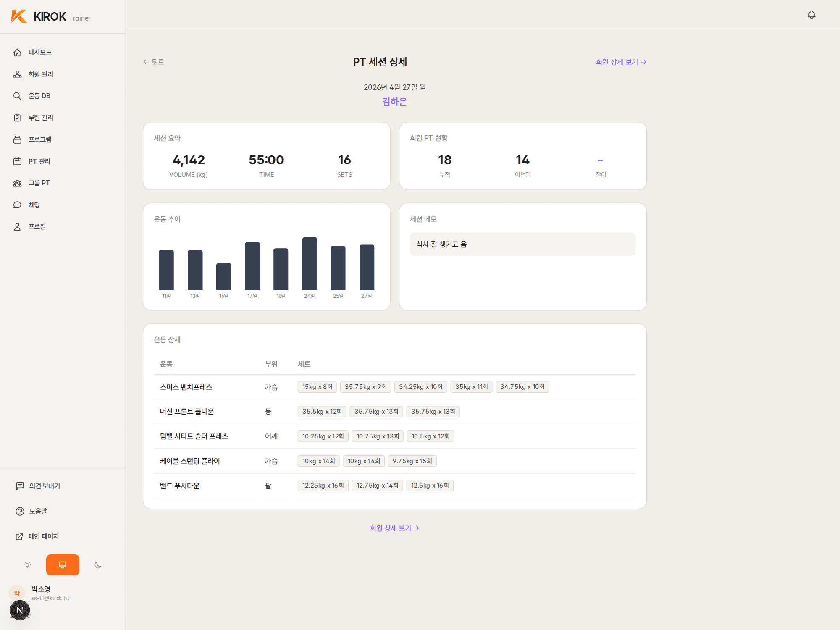Click top 회원 상세 보기 link

[621, 62]
